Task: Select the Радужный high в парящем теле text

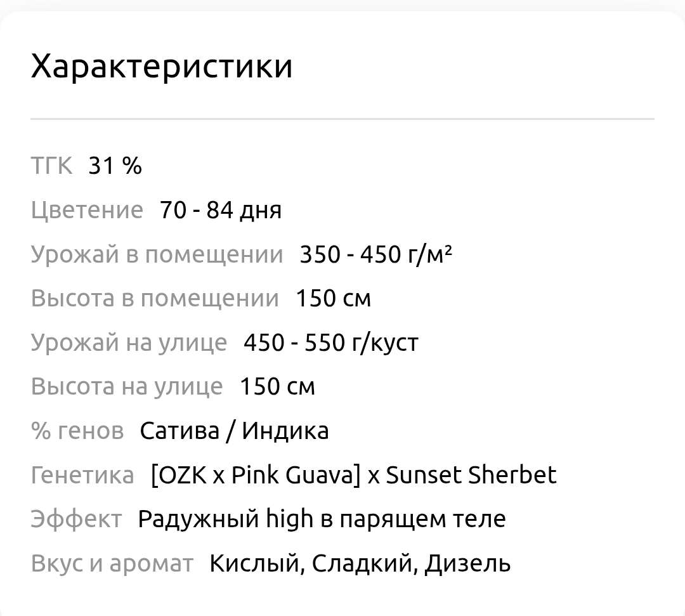Action: coord(322,519)
